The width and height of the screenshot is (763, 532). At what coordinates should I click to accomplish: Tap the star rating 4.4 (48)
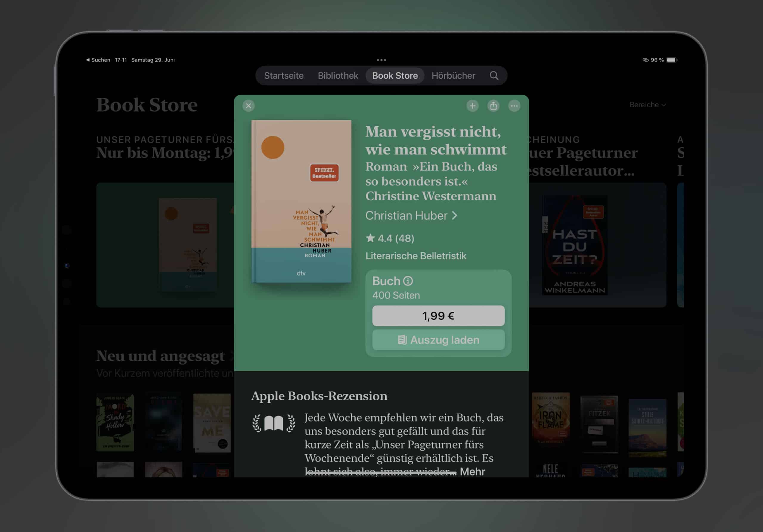point(390,238)
